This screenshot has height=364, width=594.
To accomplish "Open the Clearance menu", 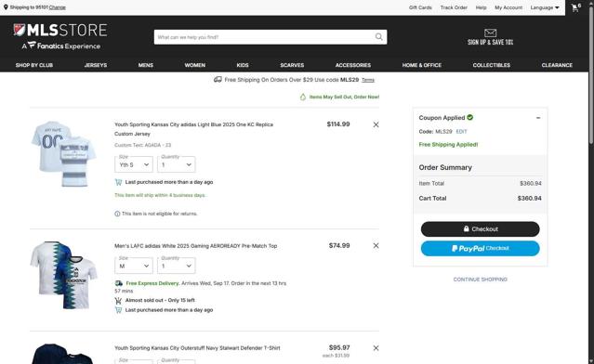I will (x=557, y=65).
